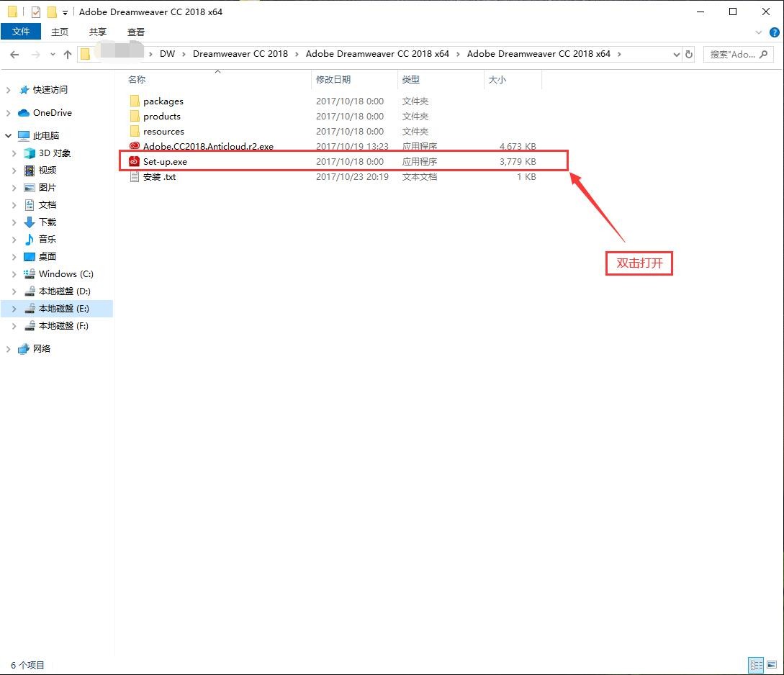Click the 音乐 music note icon
This screenshot has width=784, height=675.
(30, 240)
